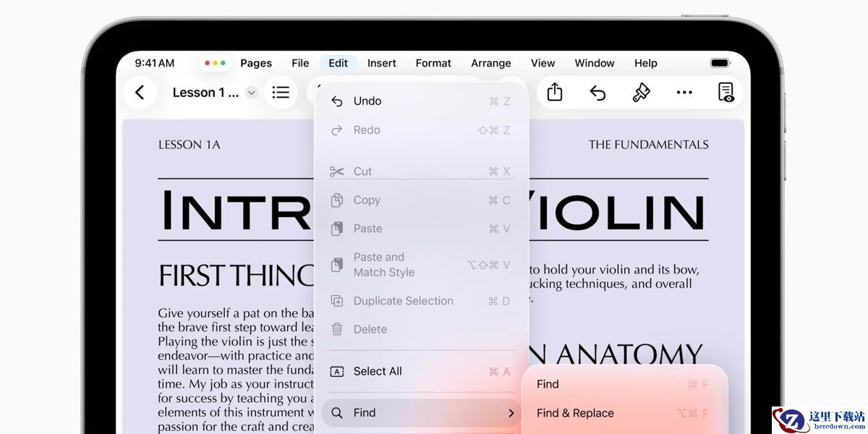
Task: Open the list view icon
Action: 281,93
